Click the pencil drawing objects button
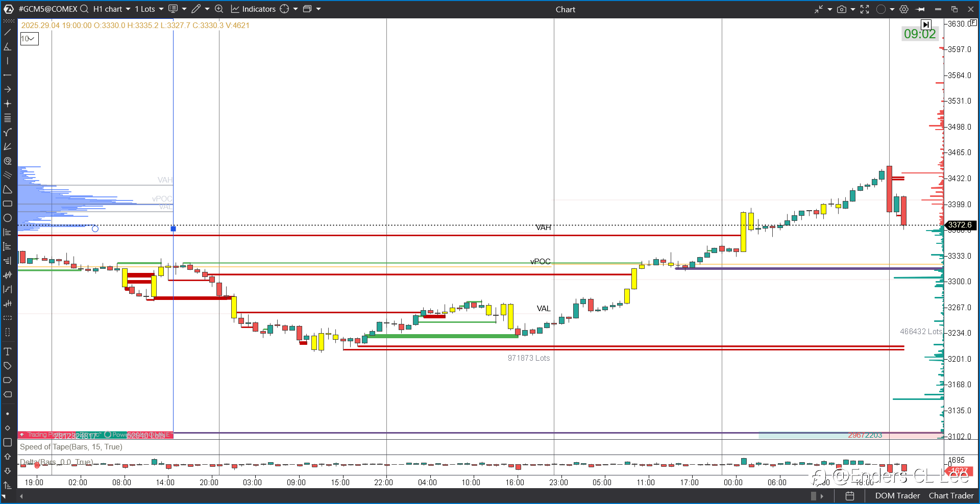Image resolution: width=980 pixels, height=504 pixels. [x=196, y=9]
